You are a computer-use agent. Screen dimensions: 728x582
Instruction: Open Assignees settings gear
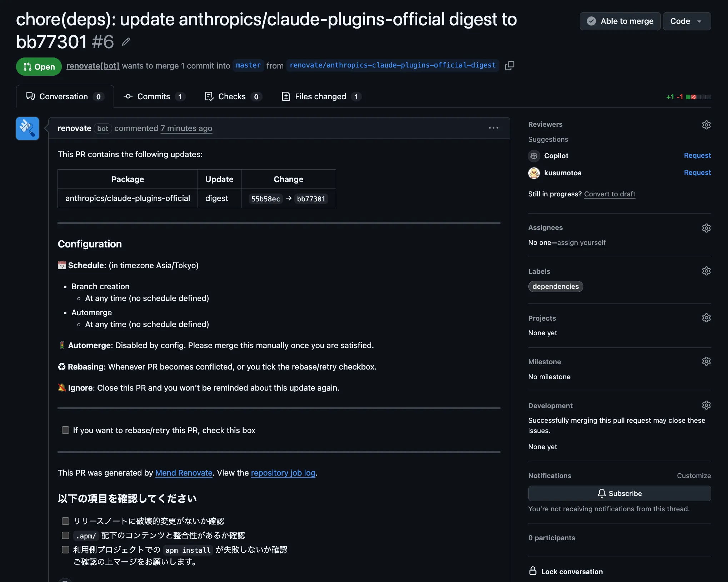tap(706, 228)
